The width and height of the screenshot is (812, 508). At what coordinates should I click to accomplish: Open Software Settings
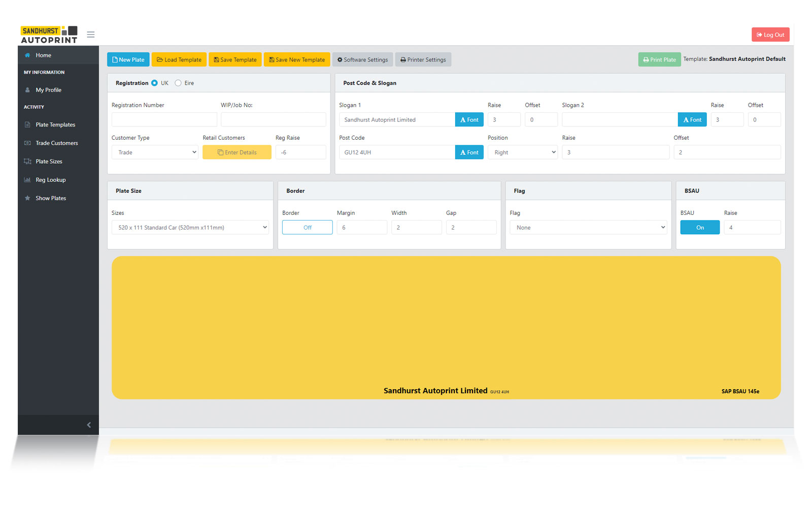pyautogui.click(x=362, y=59)
